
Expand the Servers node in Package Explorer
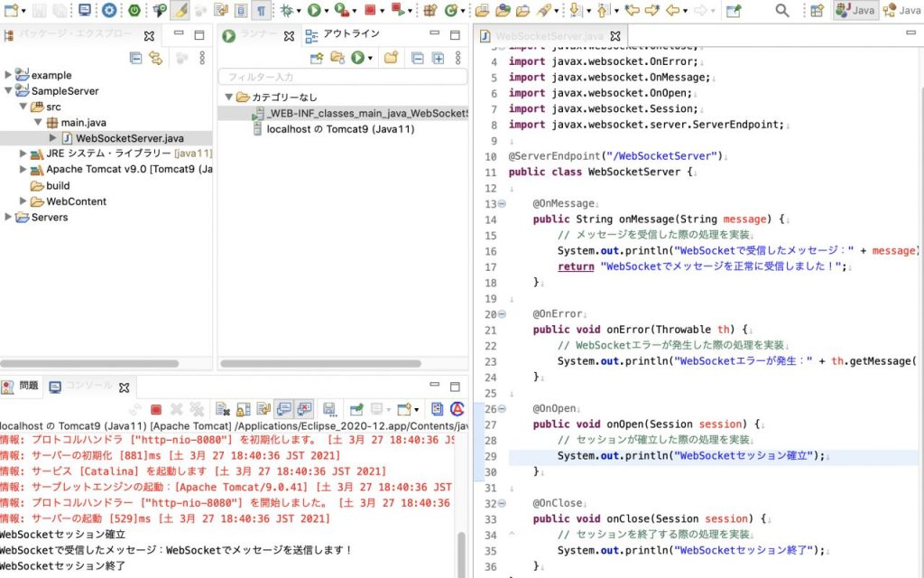9,217
